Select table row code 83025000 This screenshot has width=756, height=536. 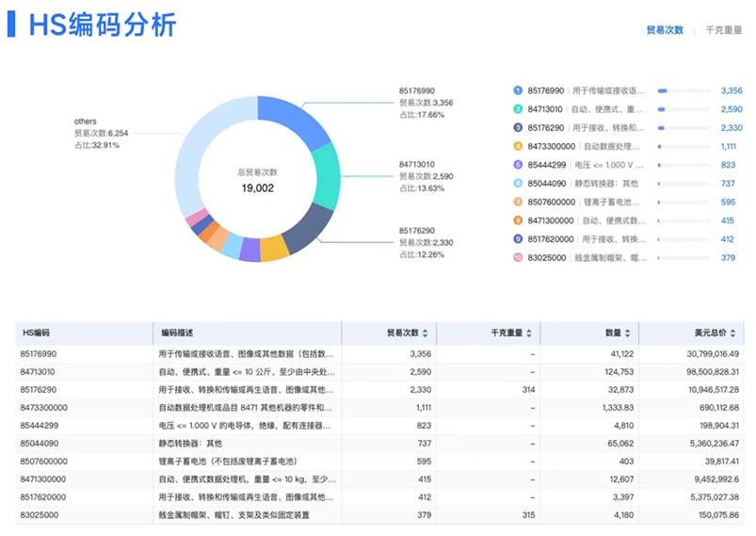(39, 514)
